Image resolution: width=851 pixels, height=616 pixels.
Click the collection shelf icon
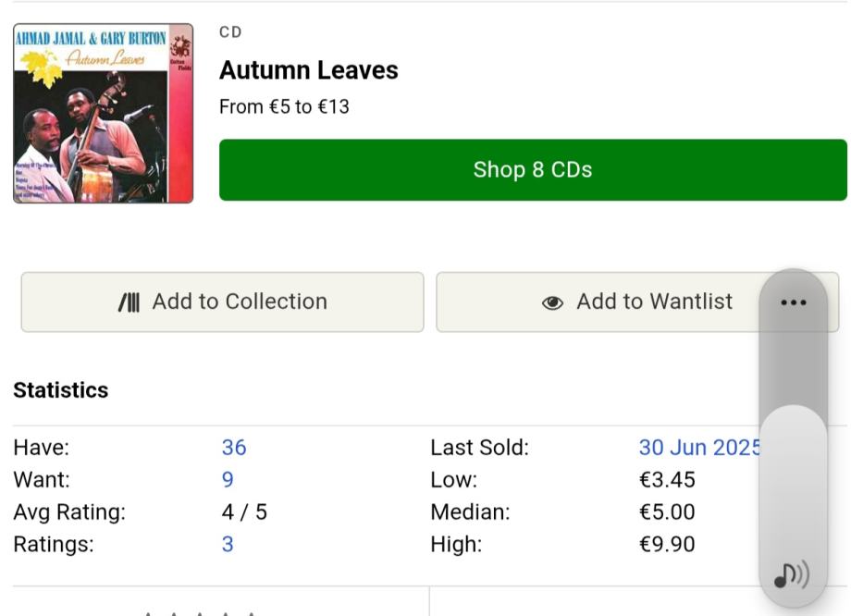129,302
